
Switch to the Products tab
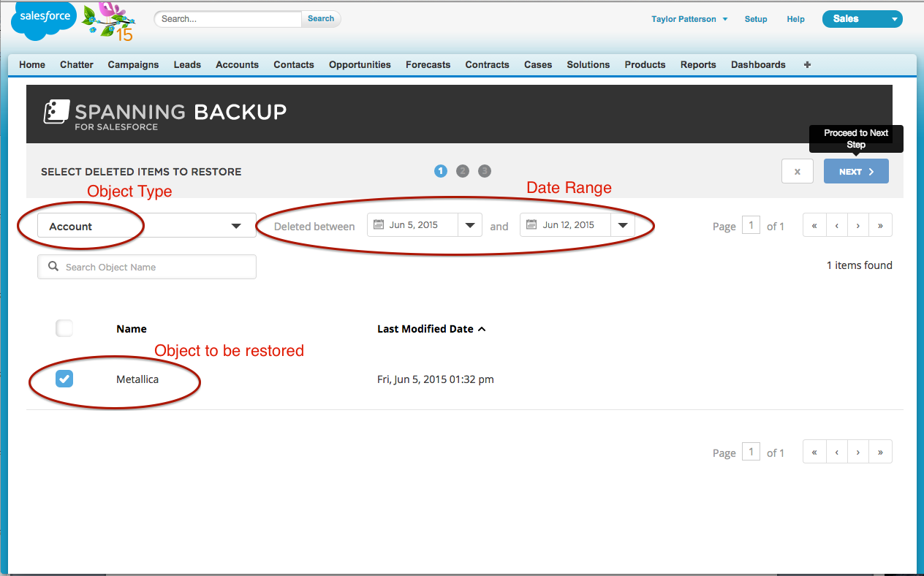[x=645, y=64]
